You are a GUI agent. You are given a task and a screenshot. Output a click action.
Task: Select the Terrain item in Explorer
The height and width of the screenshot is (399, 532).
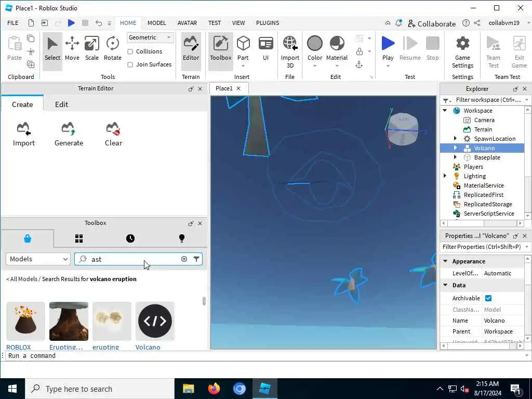[483, 129]
